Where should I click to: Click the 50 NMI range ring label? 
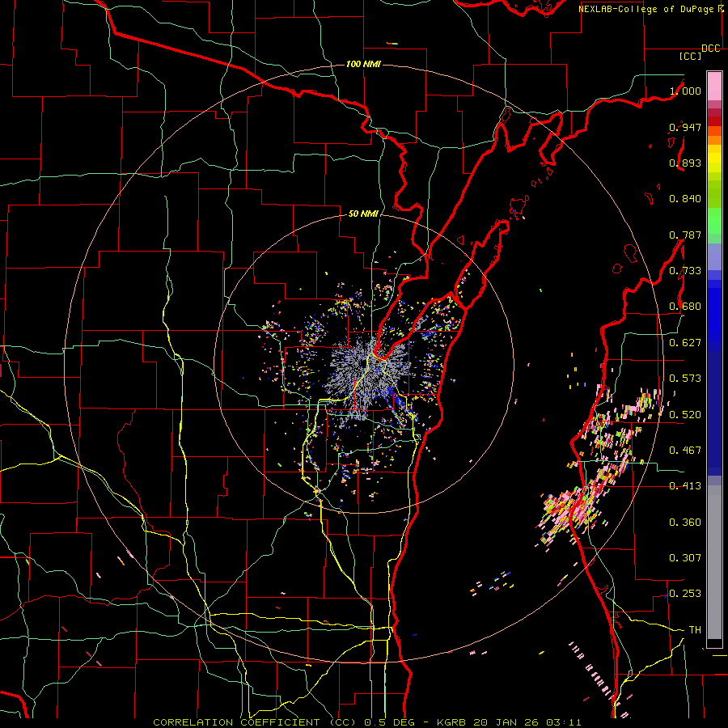tap(363, 214)
